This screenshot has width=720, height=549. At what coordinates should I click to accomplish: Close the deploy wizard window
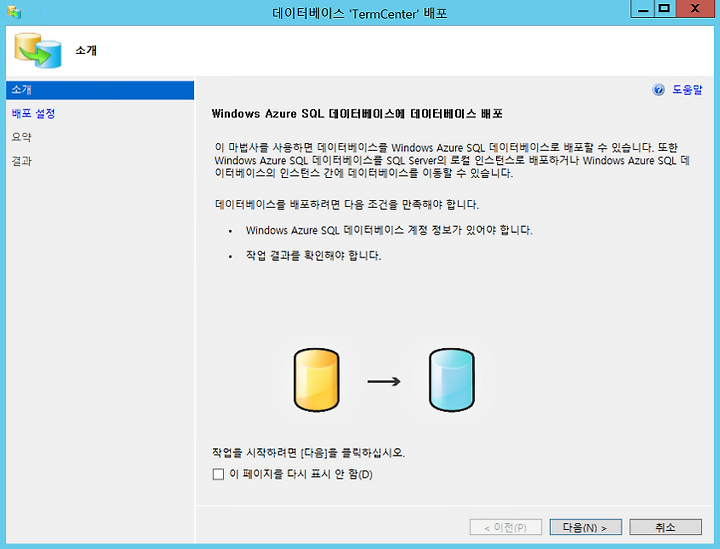tap(695, 9)
